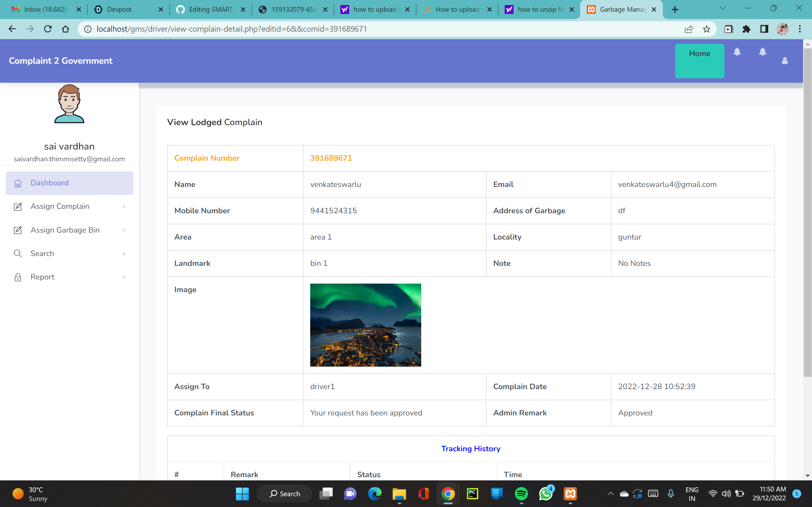Click the first notification bell icon
Image resolution: width=812 pixels, height=507 pixels.
737,52
